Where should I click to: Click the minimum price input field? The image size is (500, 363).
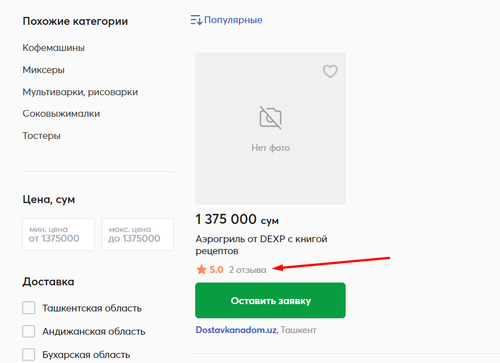pos(58,234)
